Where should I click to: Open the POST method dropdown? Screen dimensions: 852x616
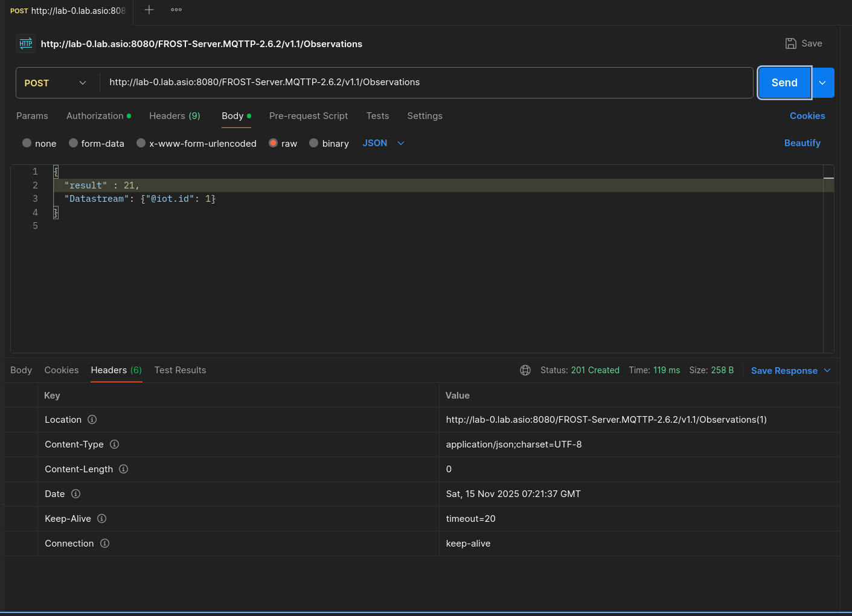point(56,83)
